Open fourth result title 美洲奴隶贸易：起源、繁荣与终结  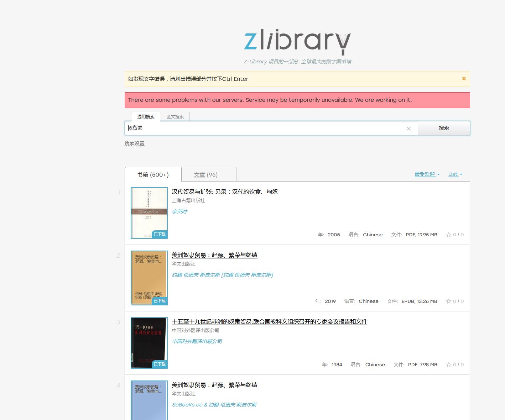pos(214,385)
